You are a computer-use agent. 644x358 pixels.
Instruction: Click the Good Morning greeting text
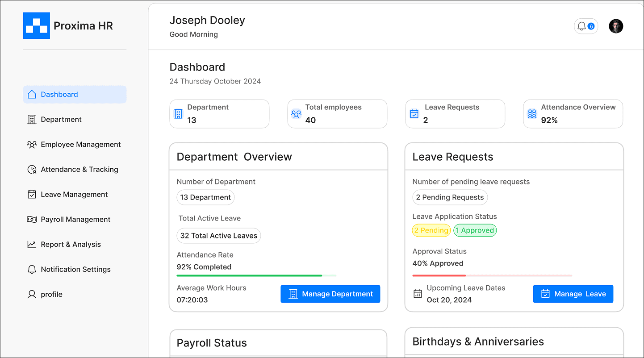(x=194, y=34)
